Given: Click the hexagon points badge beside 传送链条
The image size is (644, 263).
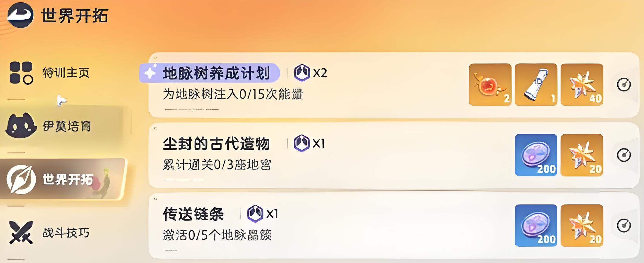Looking at the screenshot, I should point(255,214).
